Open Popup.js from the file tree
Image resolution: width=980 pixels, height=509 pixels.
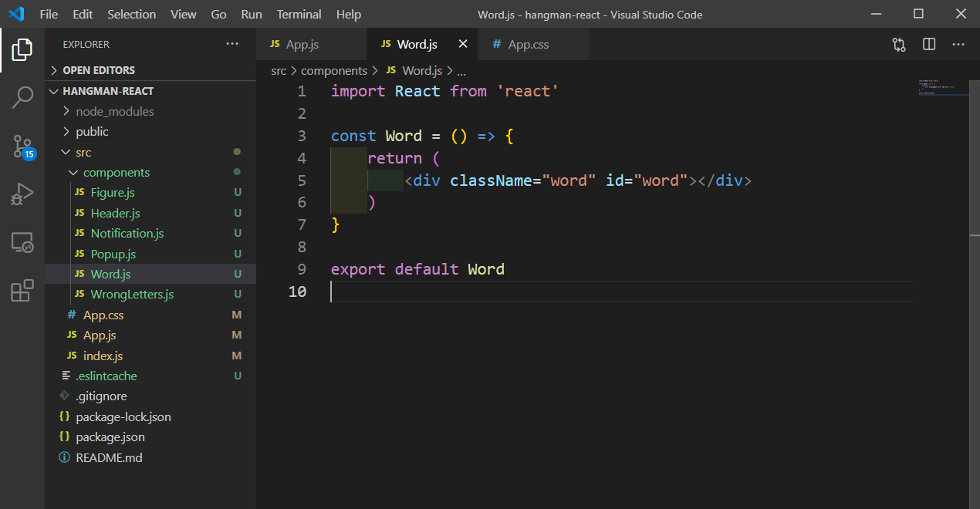click(x=150, y=254)
